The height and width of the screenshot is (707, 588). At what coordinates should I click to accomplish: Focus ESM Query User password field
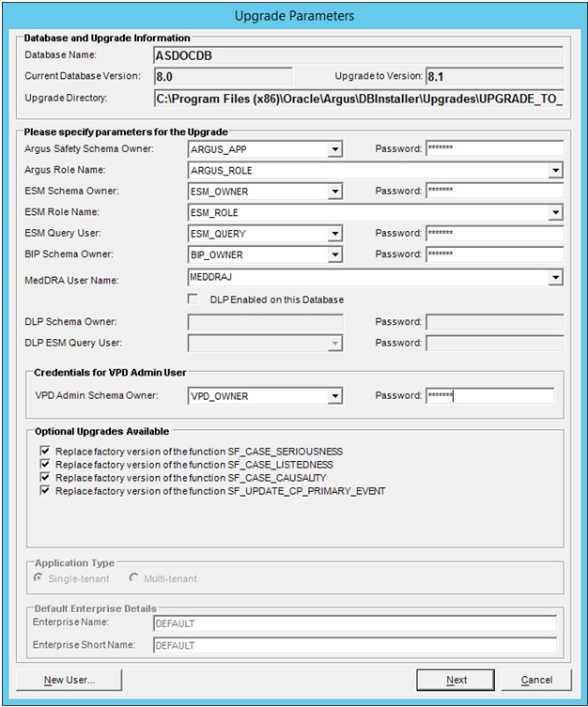point(495,233)
